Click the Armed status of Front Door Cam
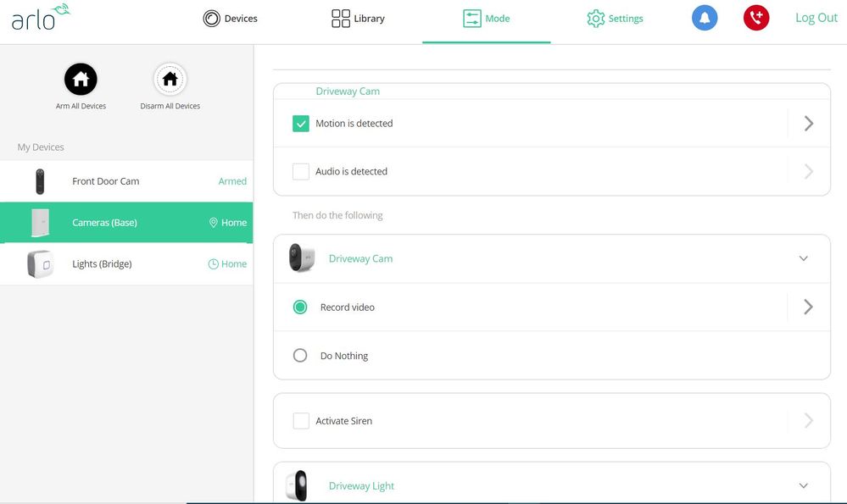Viewport: 847px width, 504px height. coord(232,181)
